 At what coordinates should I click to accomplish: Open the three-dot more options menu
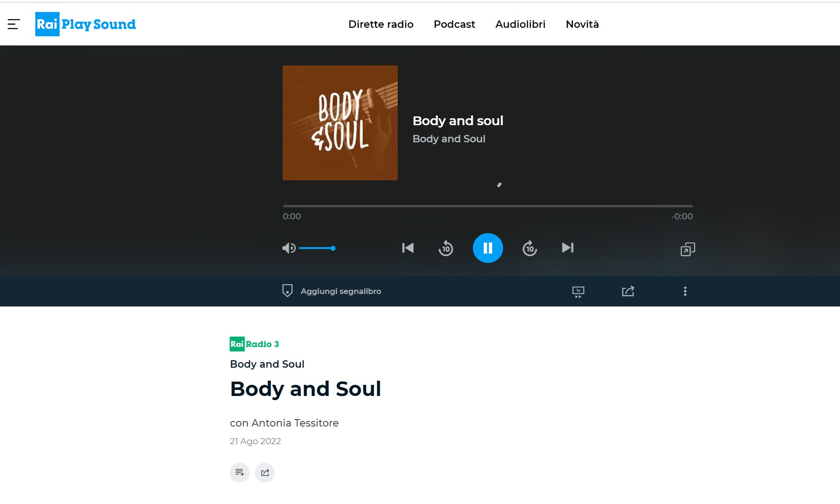click(685, 291)
